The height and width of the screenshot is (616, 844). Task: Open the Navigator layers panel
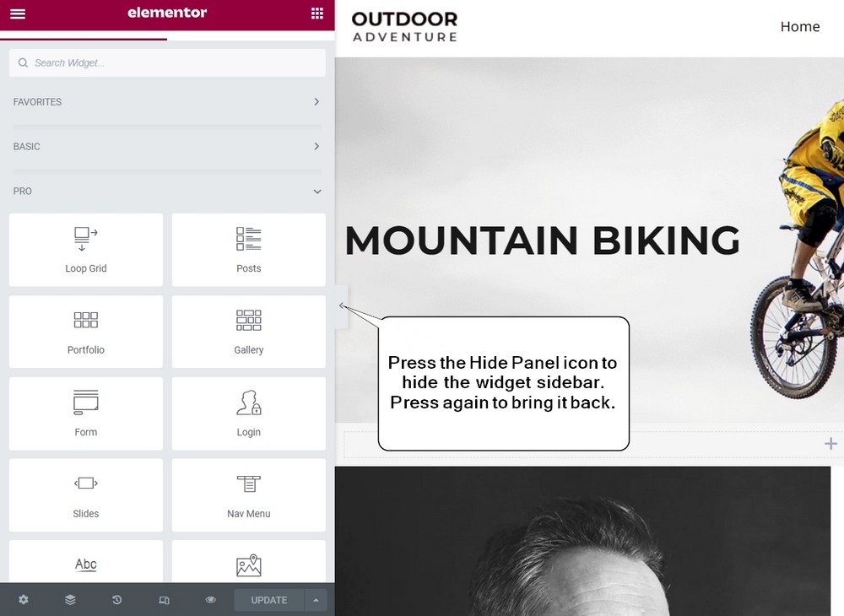pos(70,599)
